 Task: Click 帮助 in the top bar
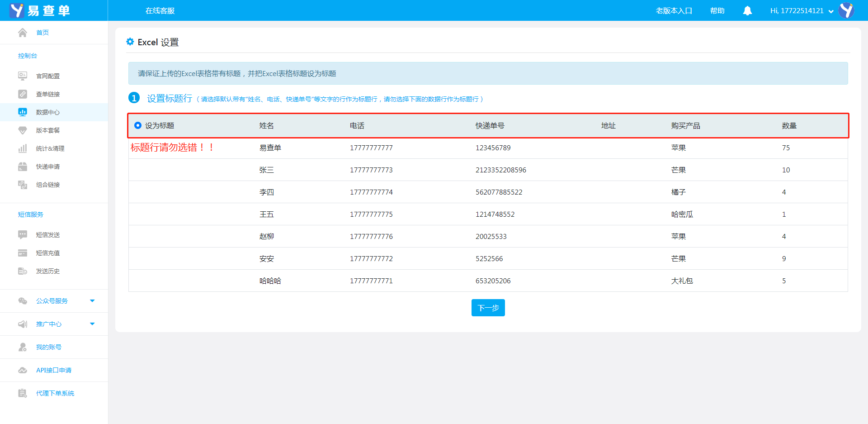[x=717, y=11]
